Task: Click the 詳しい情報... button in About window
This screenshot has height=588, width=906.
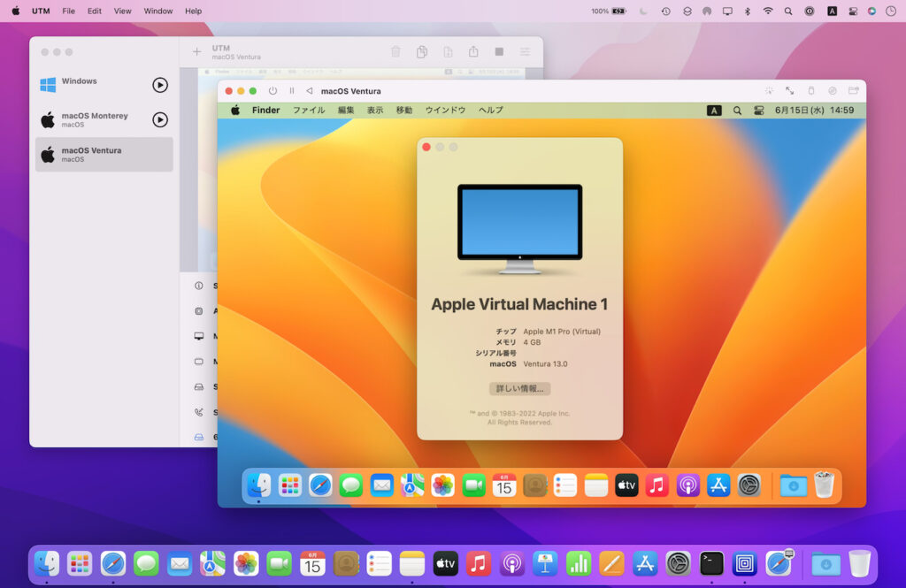Action: pos(520,388)
